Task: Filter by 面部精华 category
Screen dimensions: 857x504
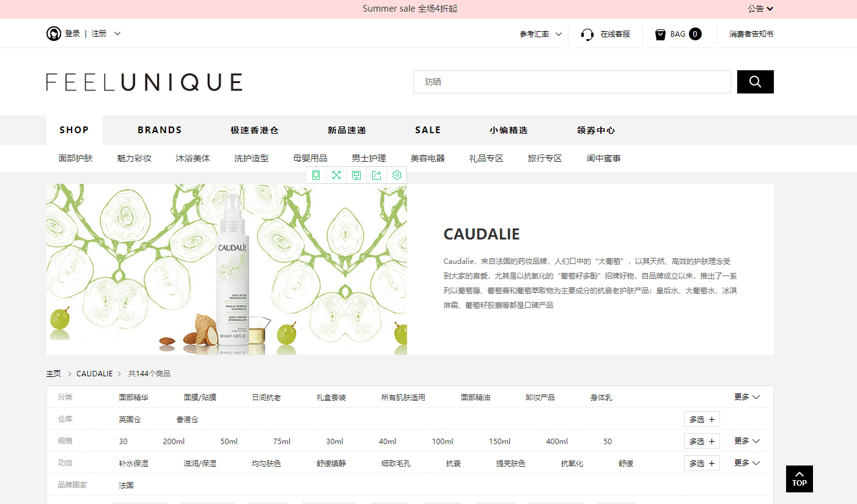Action: click(134, 397)
